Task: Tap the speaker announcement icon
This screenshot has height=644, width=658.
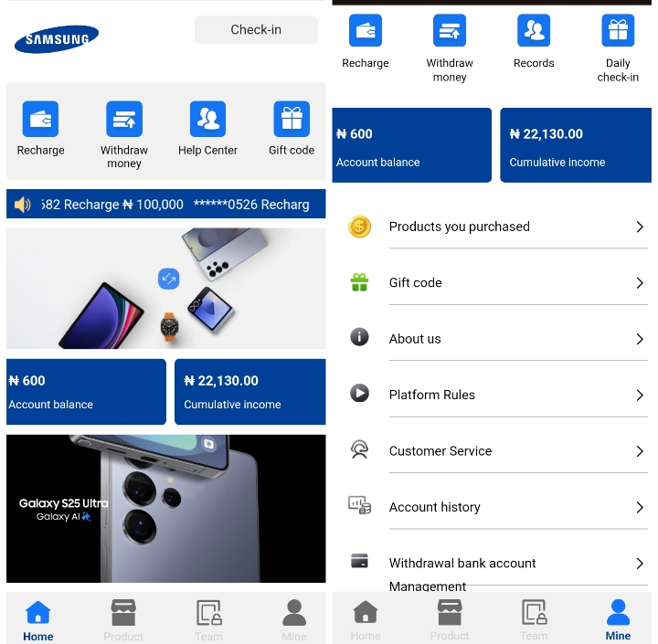Action: point(22,205)
